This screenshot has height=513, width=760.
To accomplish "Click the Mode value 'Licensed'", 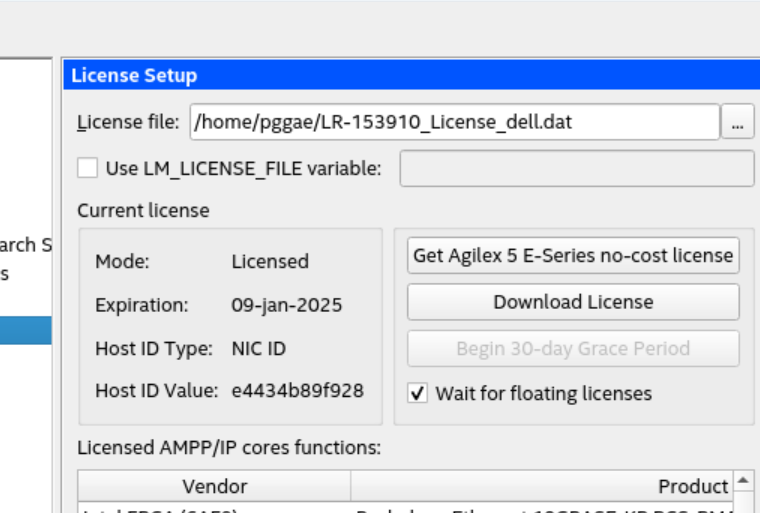I will click(x=270, y=261).
